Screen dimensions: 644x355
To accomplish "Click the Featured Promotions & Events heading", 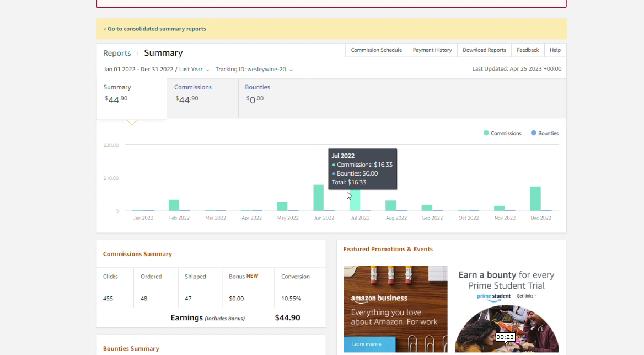I will click(388, 250).
